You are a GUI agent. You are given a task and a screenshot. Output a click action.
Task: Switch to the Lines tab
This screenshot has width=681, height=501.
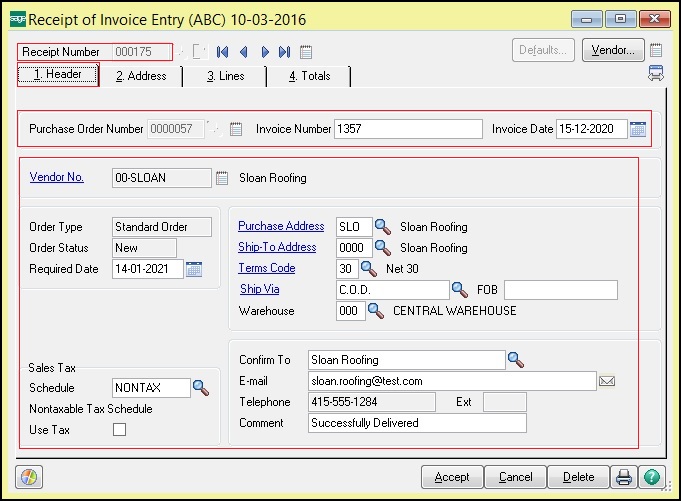225,76
